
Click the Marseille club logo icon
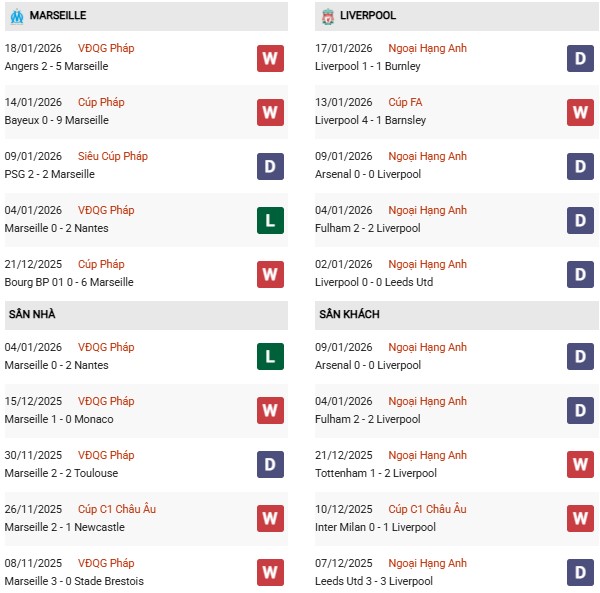click(x=16, y=16)
